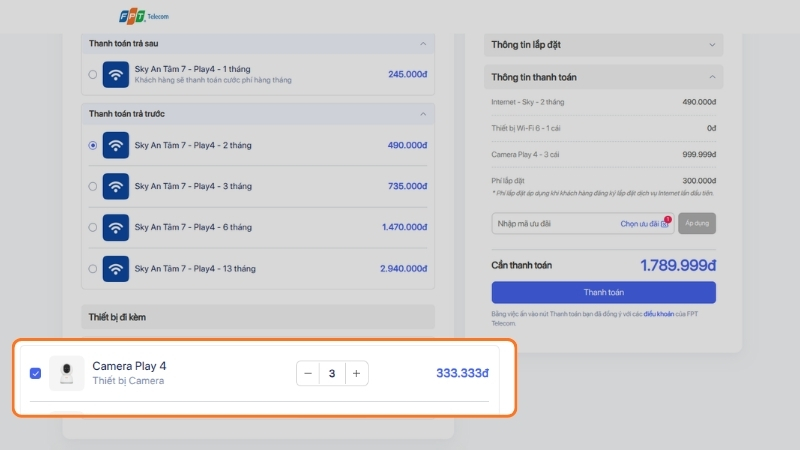Image resolution: width=800 pixels, height=450 pixels.
Task: Decrease Camera Play 4 quantity with minus
Action: (308, 373)
